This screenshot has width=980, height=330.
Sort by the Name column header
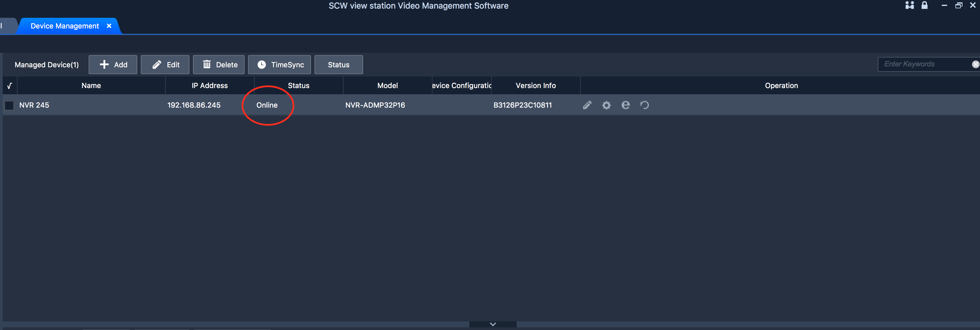91,86
